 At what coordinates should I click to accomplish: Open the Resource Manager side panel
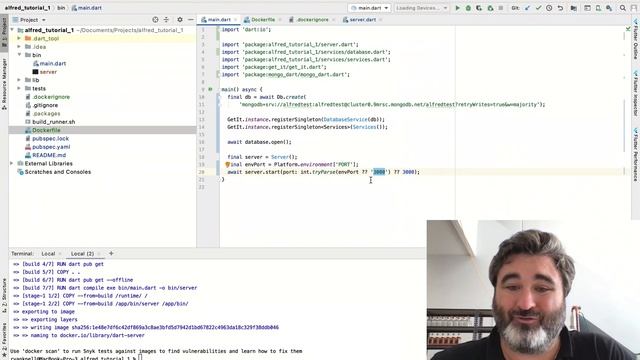tap(4, 84)
